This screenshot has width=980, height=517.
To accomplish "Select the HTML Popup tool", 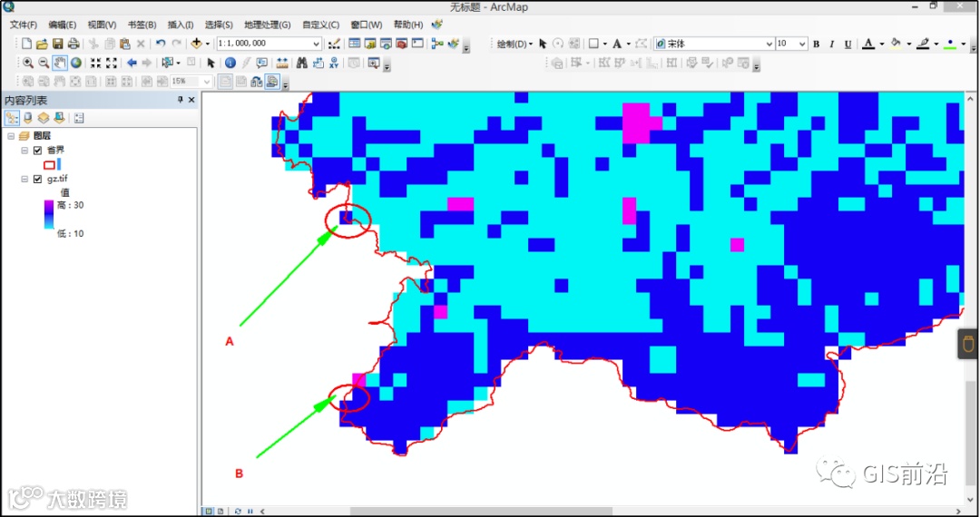I will tap(262, 63).
